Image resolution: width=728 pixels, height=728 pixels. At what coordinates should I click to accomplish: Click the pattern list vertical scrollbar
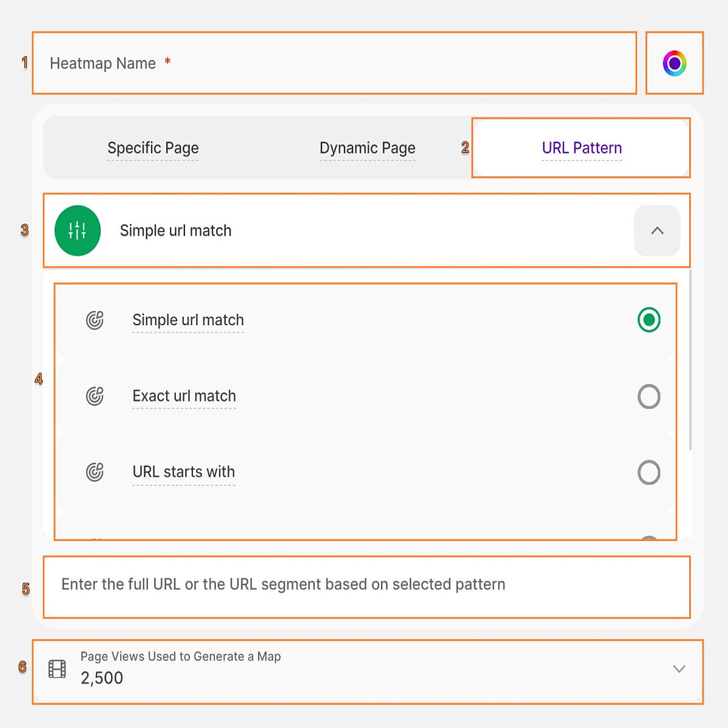pos(690,361)
